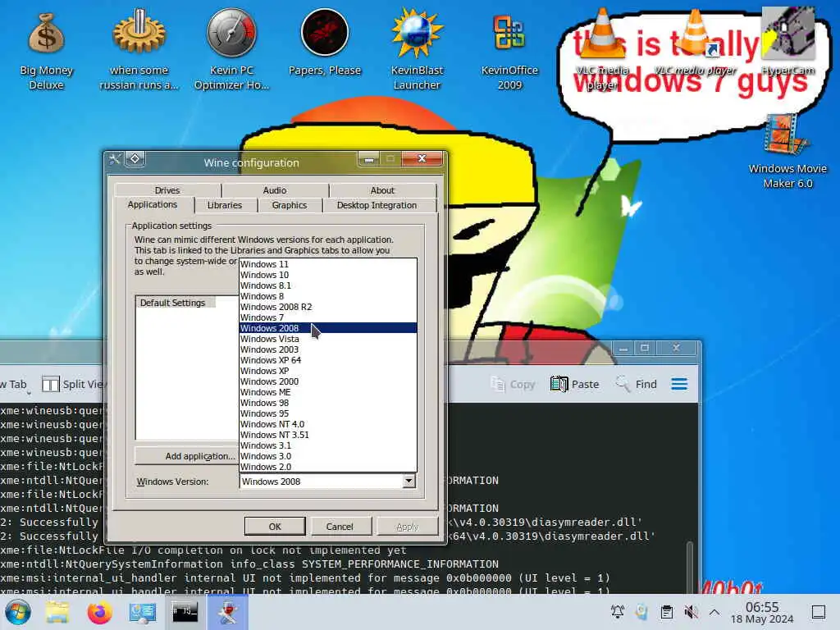Open the Desktop Integration tab

tap(377, 205)
